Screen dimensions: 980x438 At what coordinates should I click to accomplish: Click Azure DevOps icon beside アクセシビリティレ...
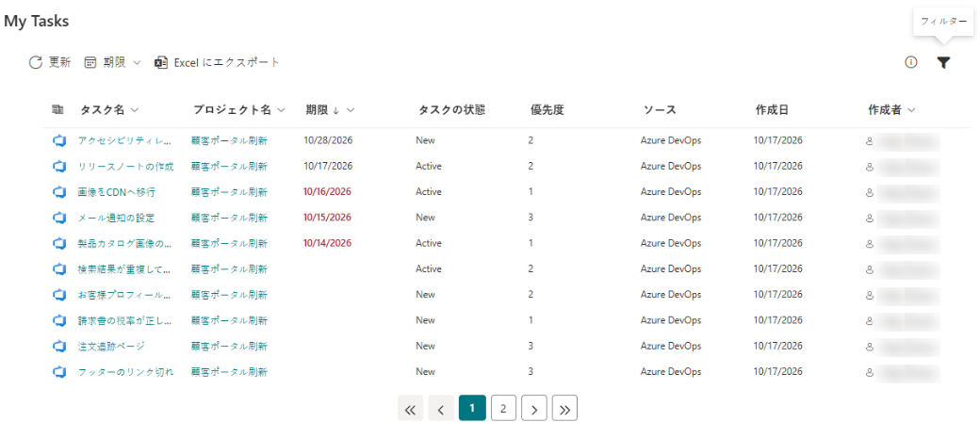58,140
